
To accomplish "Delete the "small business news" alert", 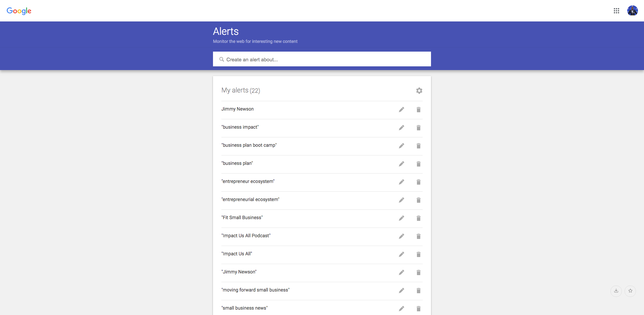I will coord(418,309).
